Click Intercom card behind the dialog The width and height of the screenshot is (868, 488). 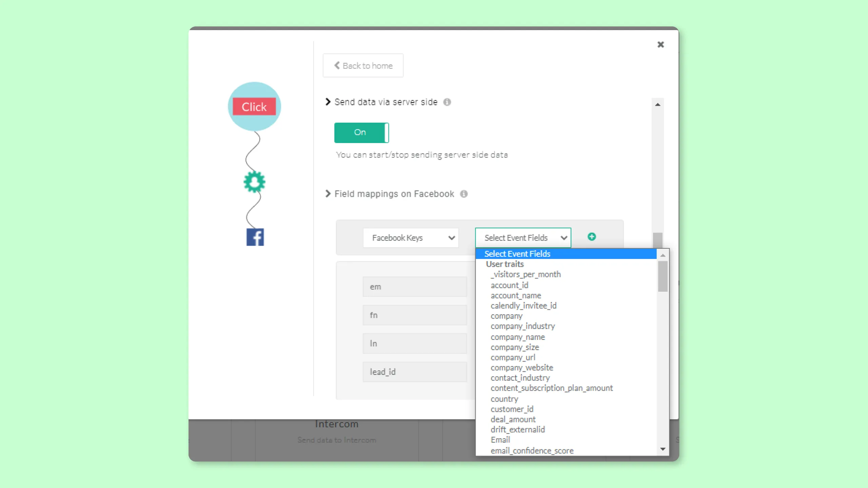tap(337, 440)
